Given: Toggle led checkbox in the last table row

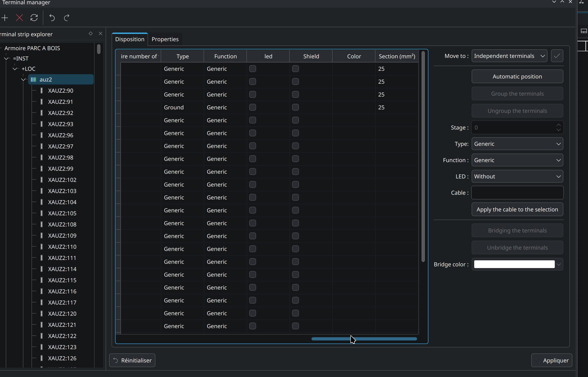Looking at the screenshot, I should (x=252, y=326).
